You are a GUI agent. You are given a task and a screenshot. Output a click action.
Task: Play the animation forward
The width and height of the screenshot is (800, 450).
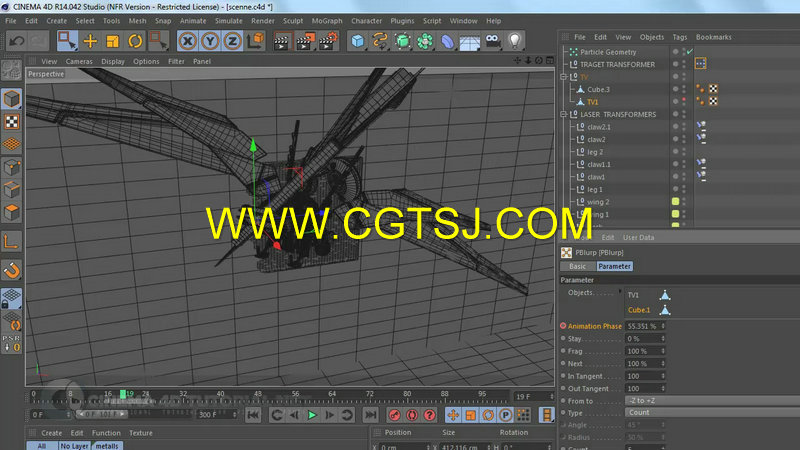pyautogui.click(x=312, y=415)
